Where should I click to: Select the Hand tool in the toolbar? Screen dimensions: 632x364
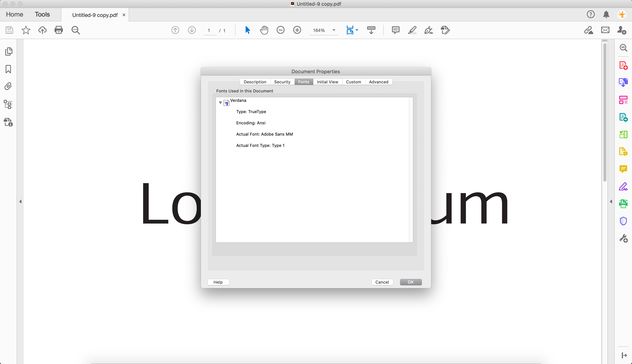(264, 30)
